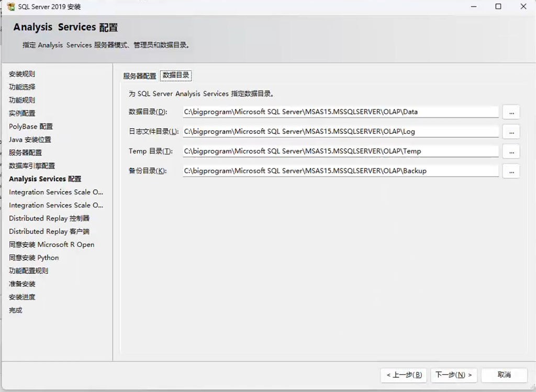Select 完成 step in sidebar

tap(15, 310)
